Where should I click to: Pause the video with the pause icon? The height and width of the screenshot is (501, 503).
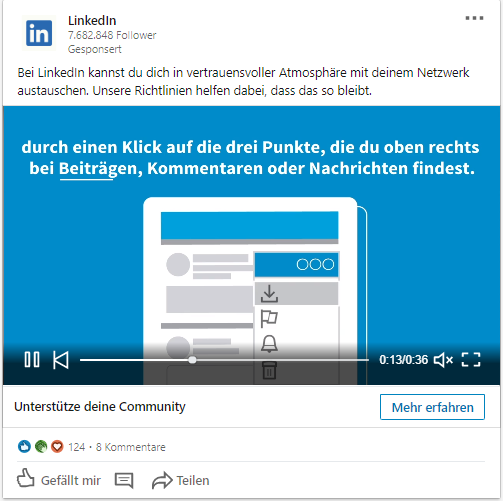tap(32, 360)
